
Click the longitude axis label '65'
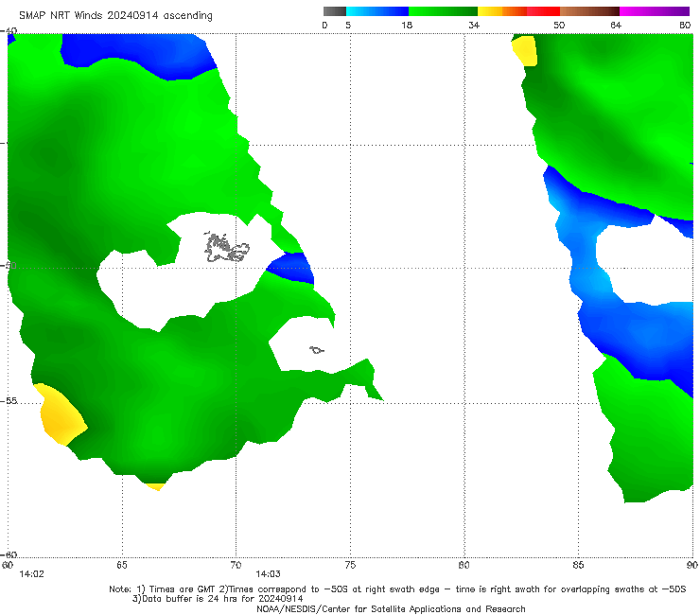[x=122, y=565]
